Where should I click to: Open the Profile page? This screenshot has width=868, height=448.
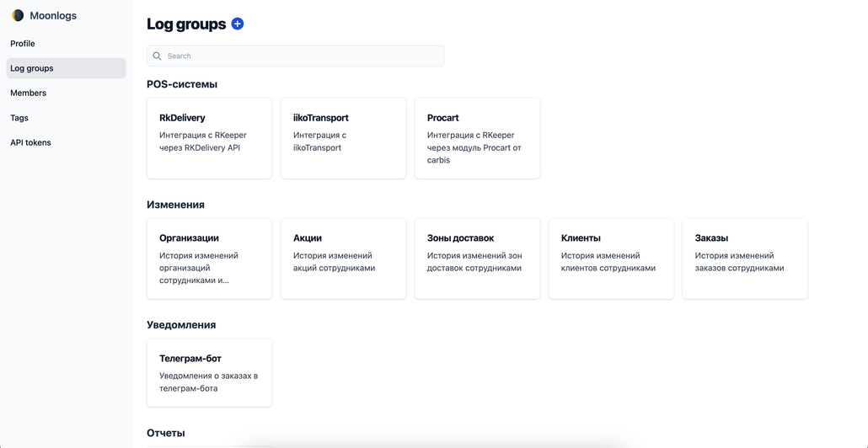coord(23,44)
